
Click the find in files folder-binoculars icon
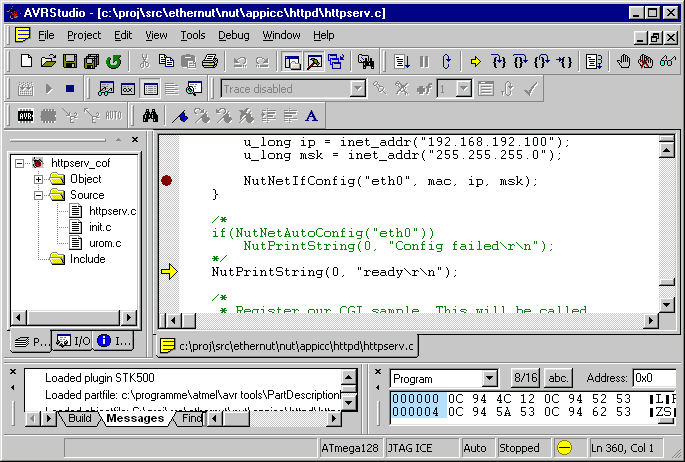tap(366, 62)
